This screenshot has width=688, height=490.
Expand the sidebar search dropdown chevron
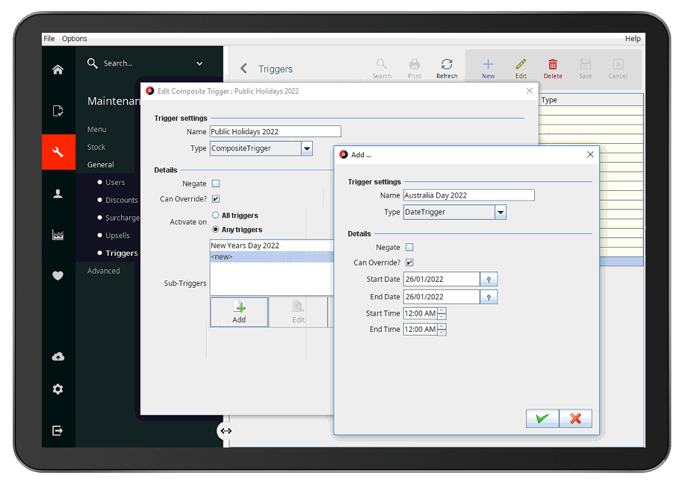point(200,64)
